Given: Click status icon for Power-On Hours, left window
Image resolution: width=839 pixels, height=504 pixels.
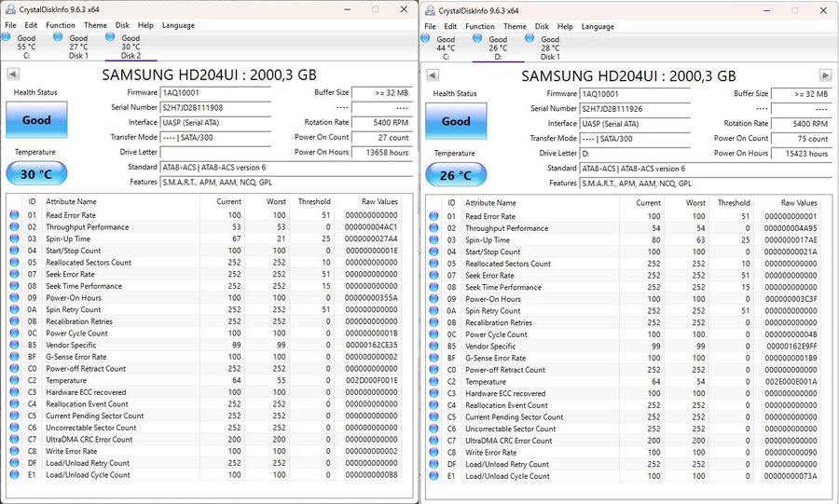Looking at the screenshot, I should tap(14, 297).
